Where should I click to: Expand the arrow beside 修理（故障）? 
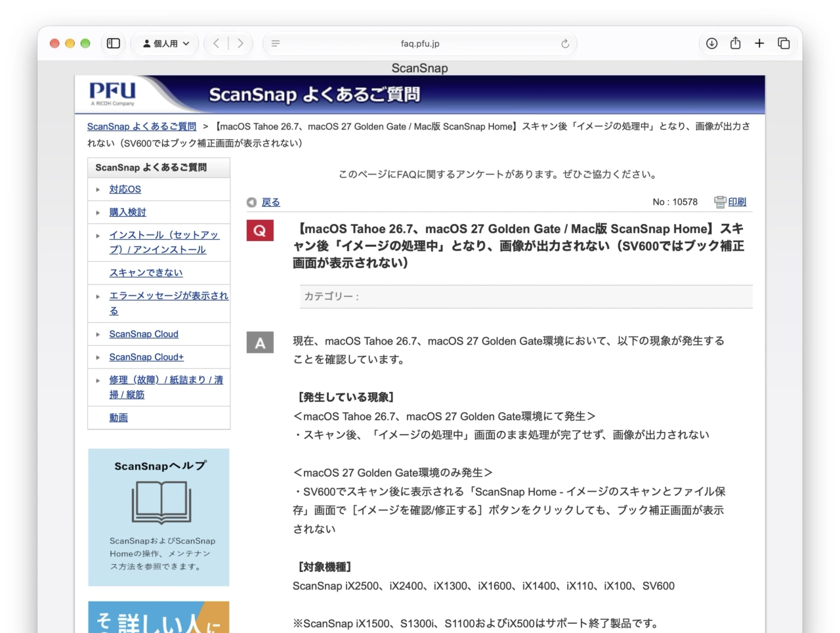(x=98, y=381)
